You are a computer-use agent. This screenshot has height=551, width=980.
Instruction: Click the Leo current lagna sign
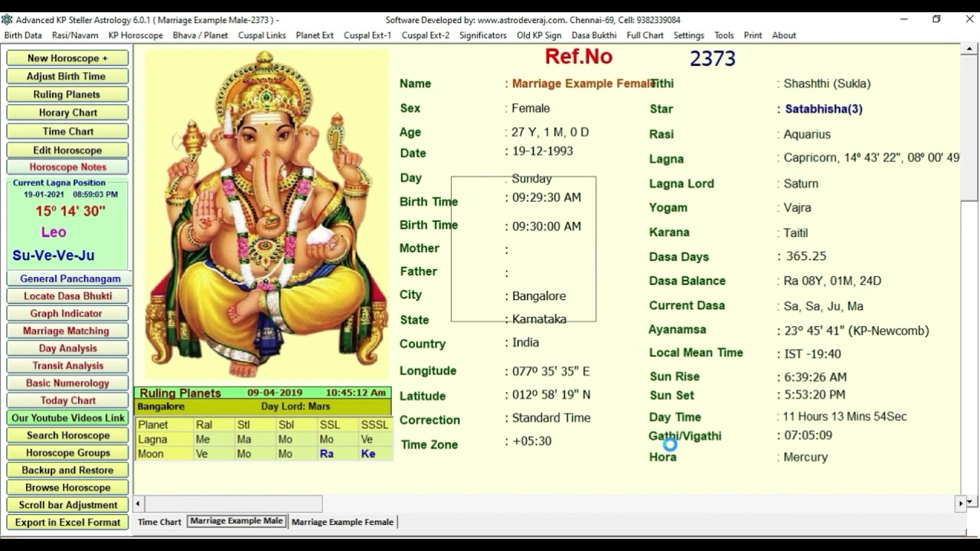(54, 232)
